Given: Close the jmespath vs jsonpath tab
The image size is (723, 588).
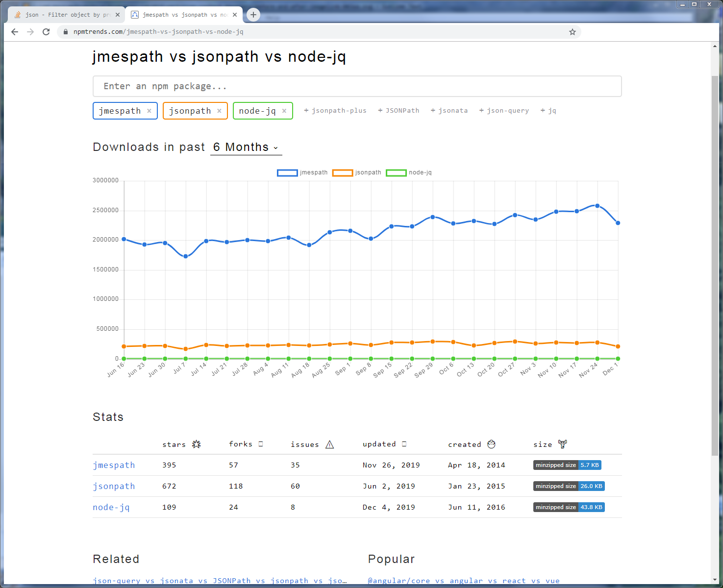Looking at the screenshot, I should pyautogui.click(x=235, y=15).
